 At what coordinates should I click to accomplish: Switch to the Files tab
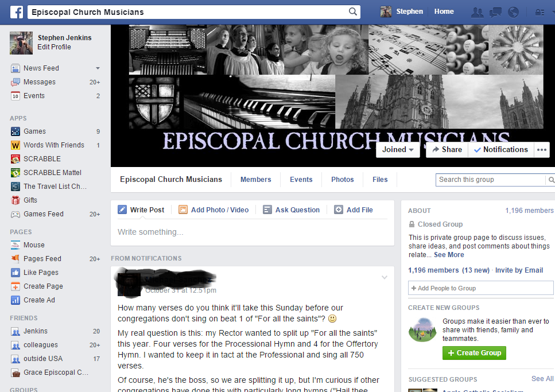pyautogui.click(x=380, y=180)
